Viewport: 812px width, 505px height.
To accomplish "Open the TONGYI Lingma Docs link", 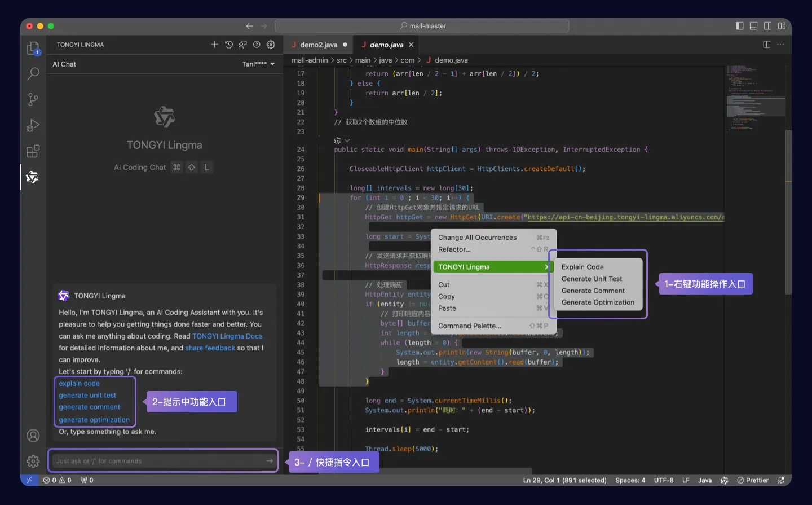I will click(x=227, y=336).
